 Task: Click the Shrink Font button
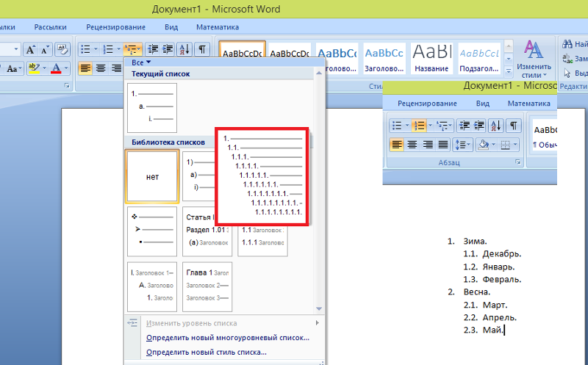tap(45, 49)
